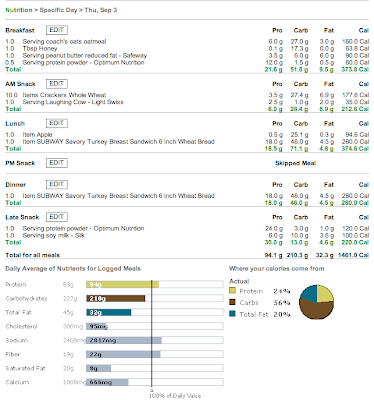Click the yellow Protein legend swatch

[x=232, y=291]
